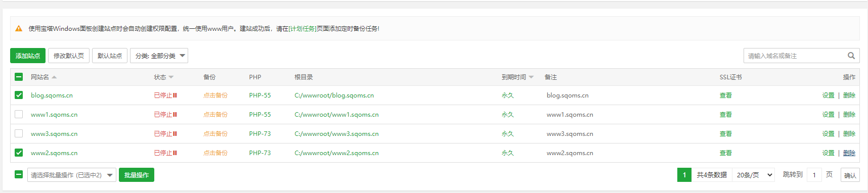This screenshot has width=868, height=193.
Task: Open the 到期时间 column sort arrow
Action: (531, 77)
